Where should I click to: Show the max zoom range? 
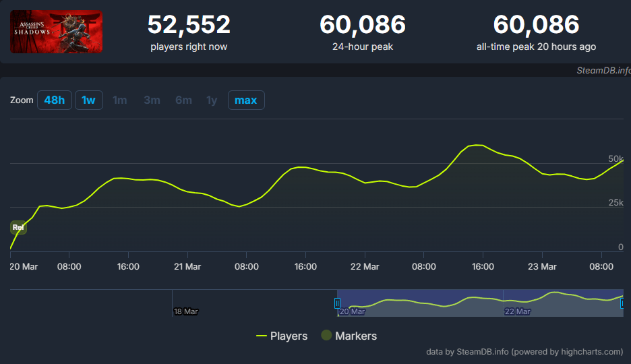[246, 100]
